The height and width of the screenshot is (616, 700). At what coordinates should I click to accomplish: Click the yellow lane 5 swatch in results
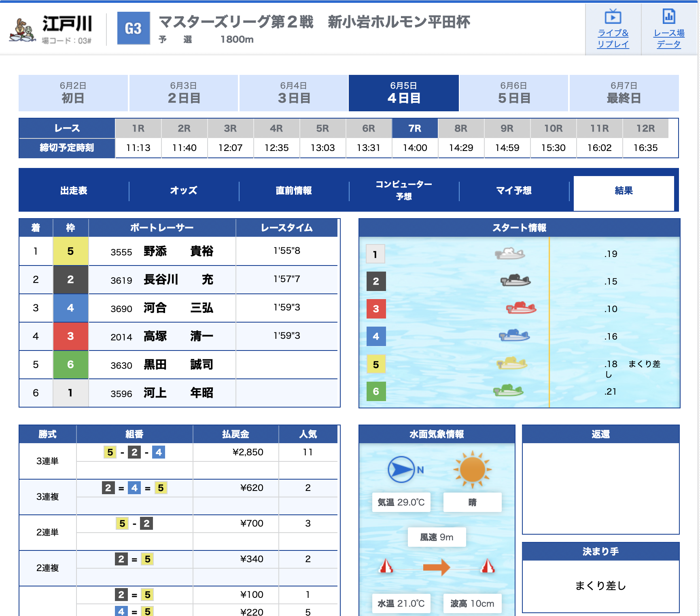[70, 251]
